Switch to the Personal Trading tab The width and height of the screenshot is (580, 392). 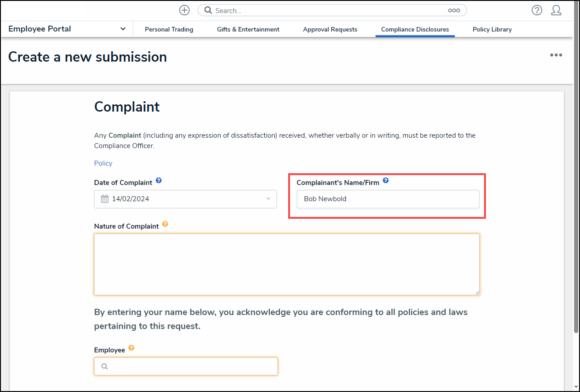pyautogui.click(x=169, y=29)
